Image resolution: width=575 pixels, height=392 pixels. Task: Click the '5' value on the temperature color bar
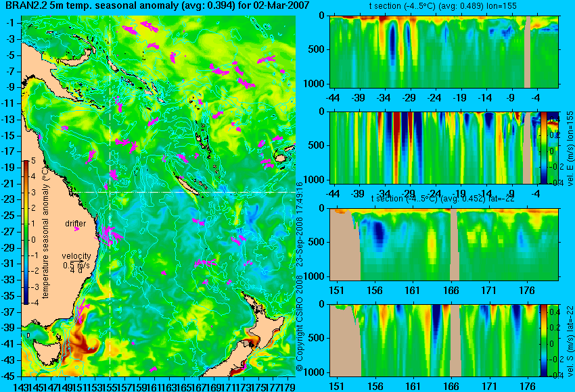[x=33, y=160]
